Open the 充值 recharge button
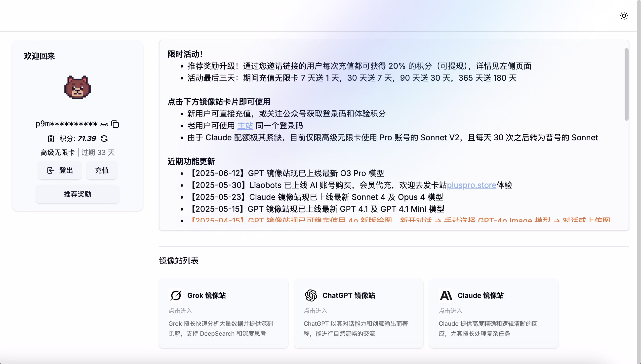The height and width of the screenshot is (364, 641). coord(102,171)
